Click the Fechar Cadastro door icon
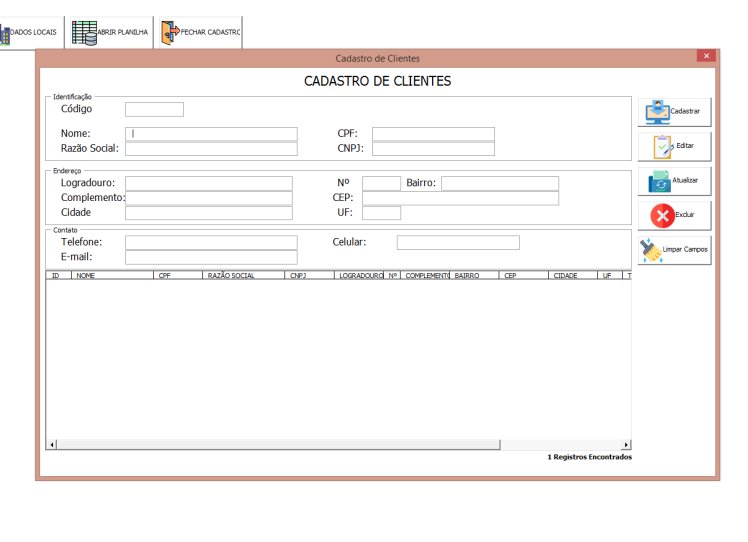 (170, 32)
